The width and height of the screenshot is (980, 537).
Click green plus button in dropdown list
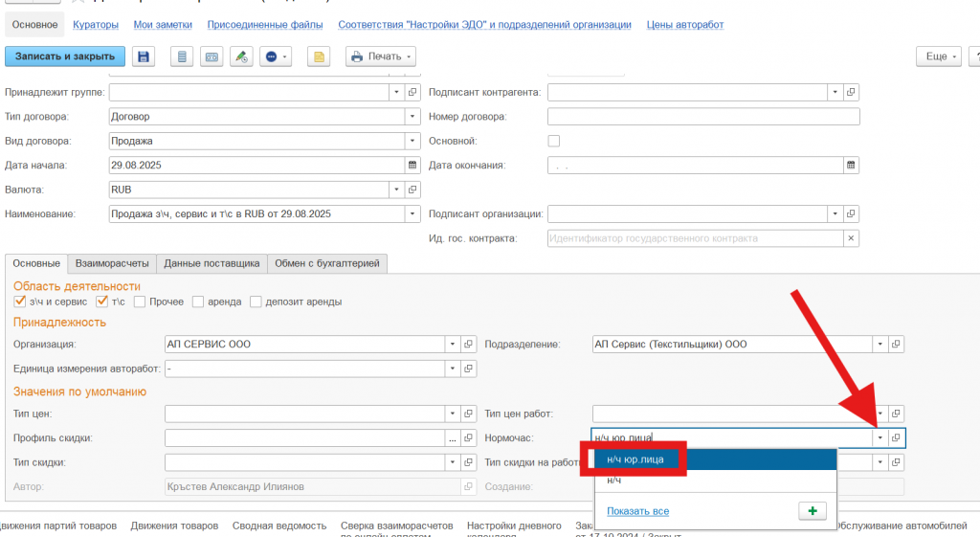point(811,511)
